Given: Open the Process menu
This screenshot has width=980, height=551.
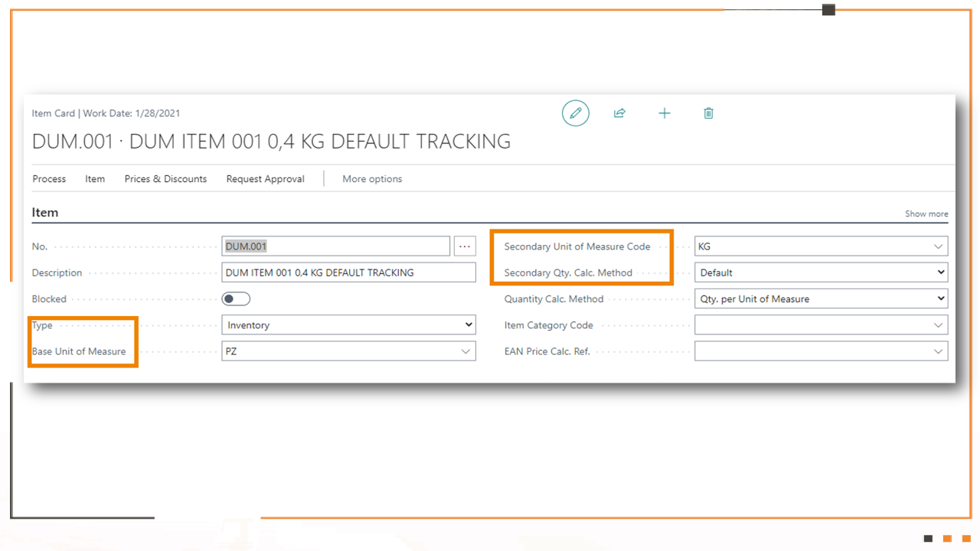Looking at the screenshot, I should click(49, 179).
